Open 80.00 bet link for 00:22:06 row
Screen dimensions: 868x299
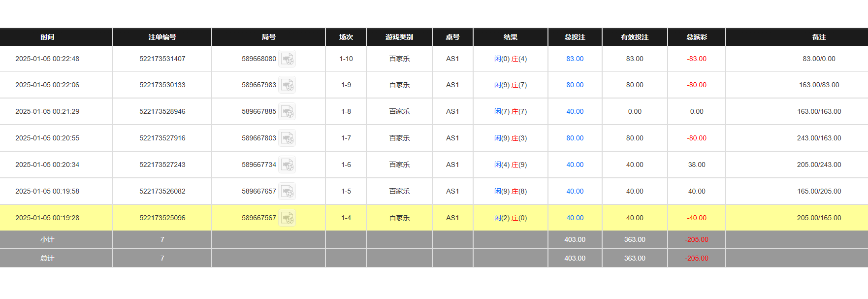(575, 85)
